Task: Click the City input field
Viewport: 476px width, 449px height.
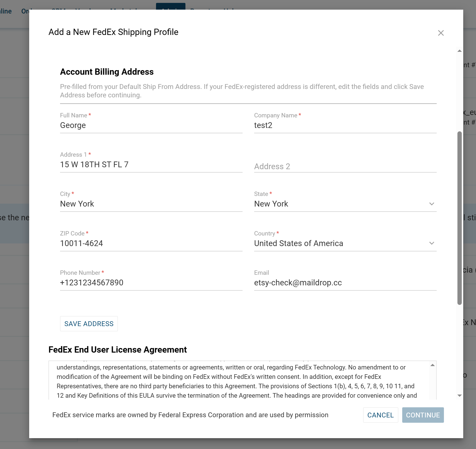Action: click(x=151, y=204)
